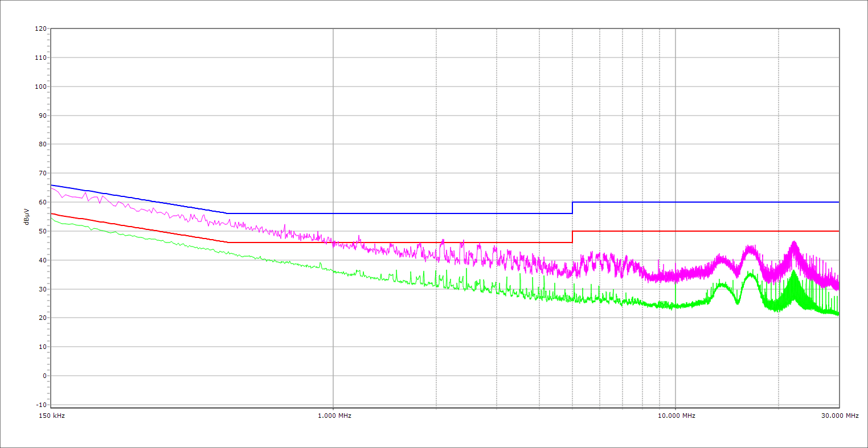Click the 30.000 MHz x-axis label
The image size is (868, 448).
[840, 416]
